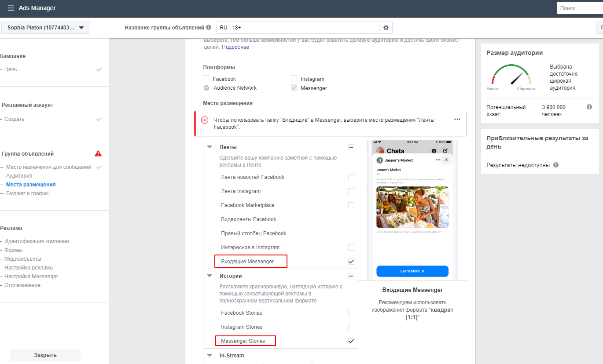Click the red warning triangle in sidebar

tap(98, 153)
